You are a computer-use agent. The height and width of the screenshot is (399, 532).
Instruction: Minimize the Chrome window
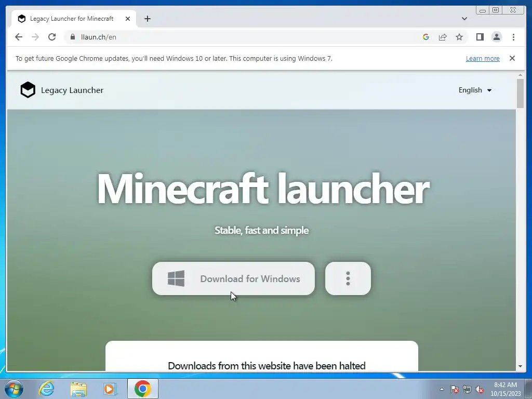(x=483, y=10)
